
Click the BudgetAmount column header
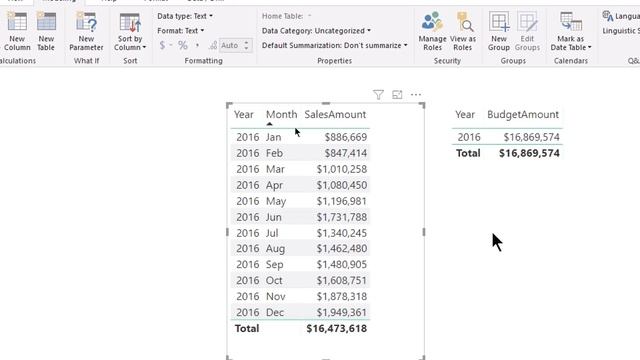[523, 115]
